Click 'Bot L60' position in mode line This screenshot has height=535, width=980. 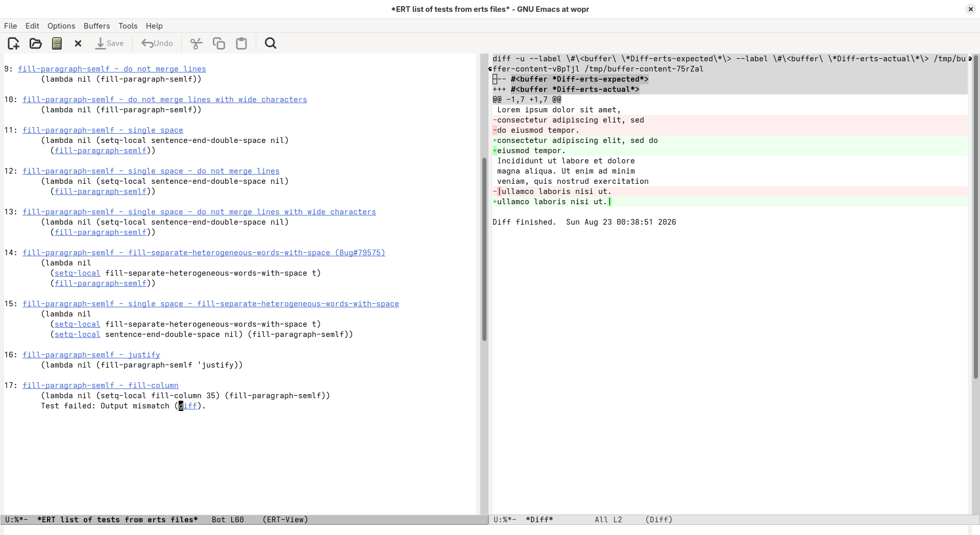click(228, 520)
